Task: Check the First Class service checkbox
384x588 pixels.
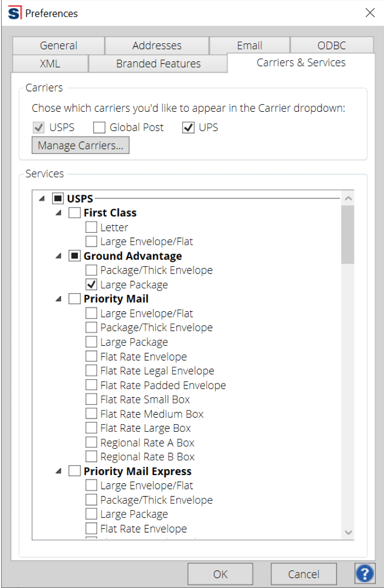Action: (75, 213)
